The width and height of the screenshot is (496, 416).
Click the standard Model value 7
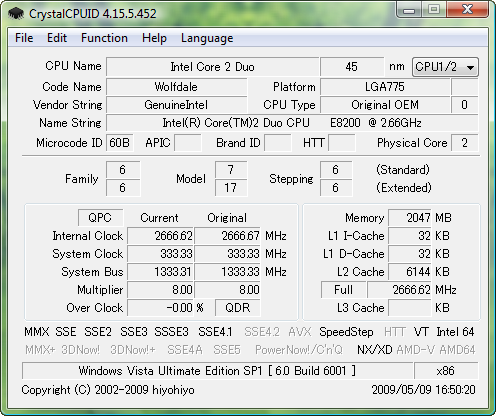231,170
